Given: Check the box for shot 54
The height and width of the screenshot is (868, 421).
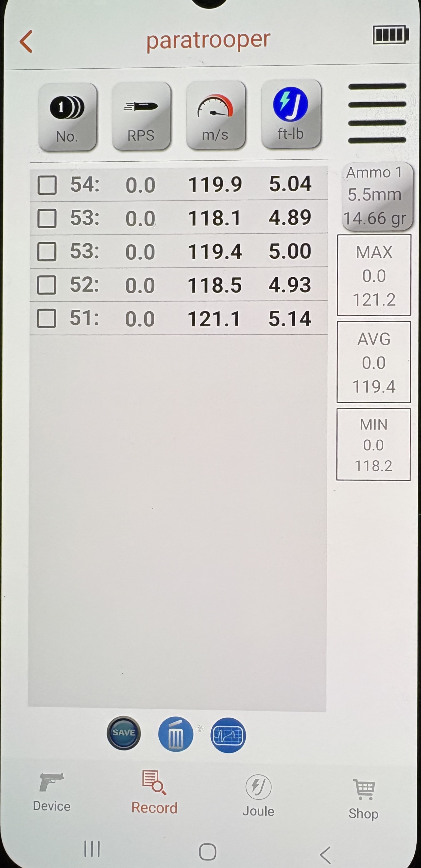Looking at the screenshot, I should (x=47, y=185).
